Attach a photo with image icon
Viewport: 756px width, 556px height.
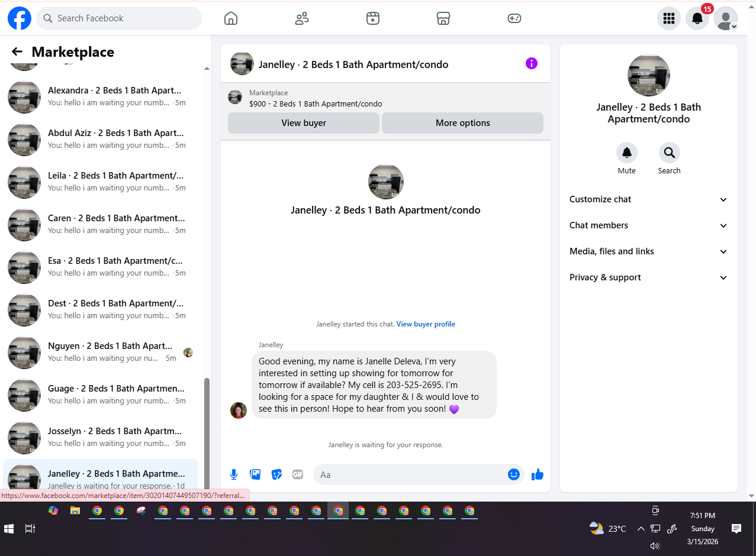[x=255, y=474]
